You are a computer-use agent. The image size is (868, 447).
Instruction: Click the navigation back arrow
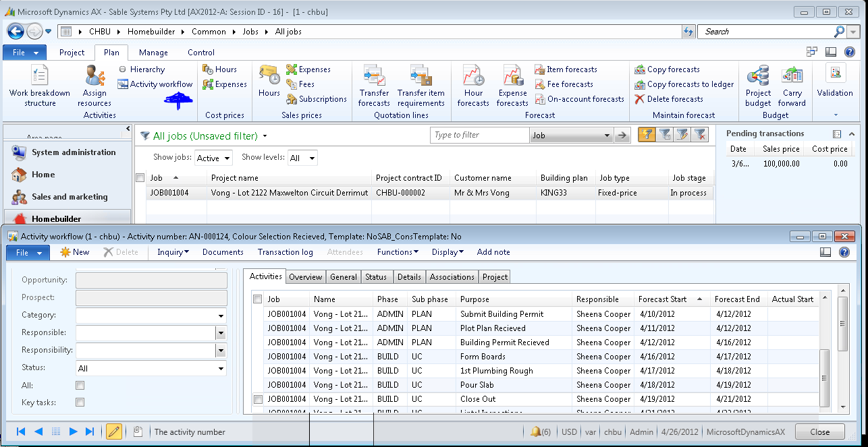[16, 31]
